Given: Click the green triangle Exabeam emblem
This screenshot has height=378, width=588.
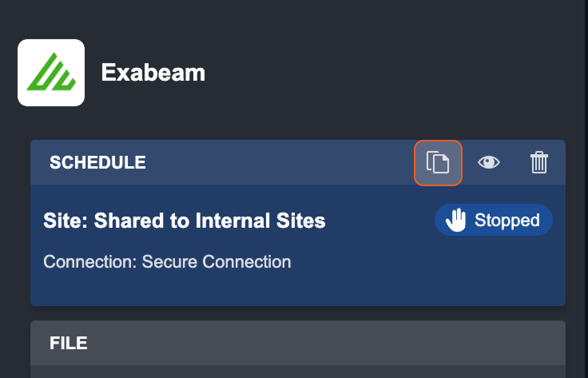Looking at the screenshot, I should 51,73.
